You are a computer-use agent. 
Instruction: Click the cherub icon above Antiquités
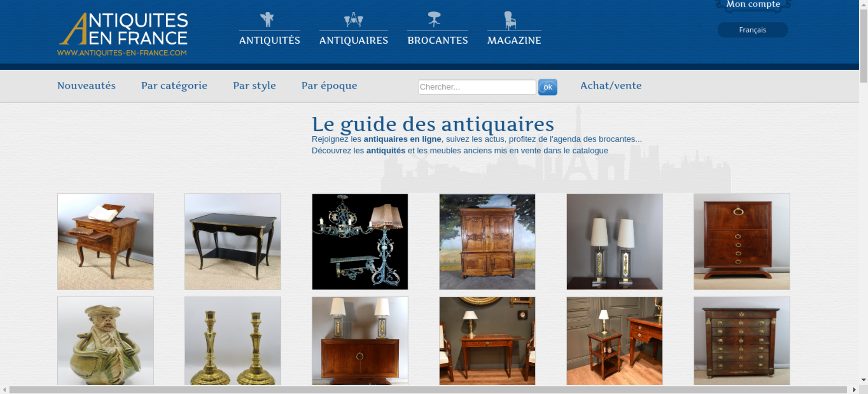(x=267, y=20)
